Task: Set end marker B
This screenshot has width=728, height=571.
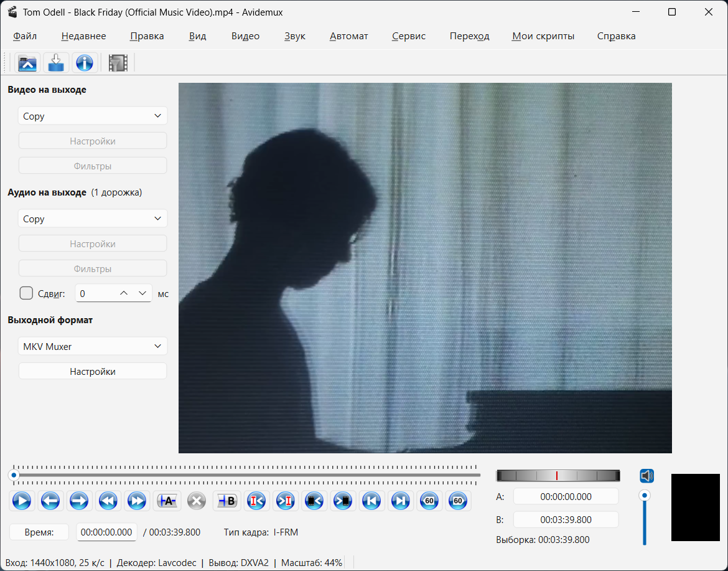Action: (x=226, y=501)
